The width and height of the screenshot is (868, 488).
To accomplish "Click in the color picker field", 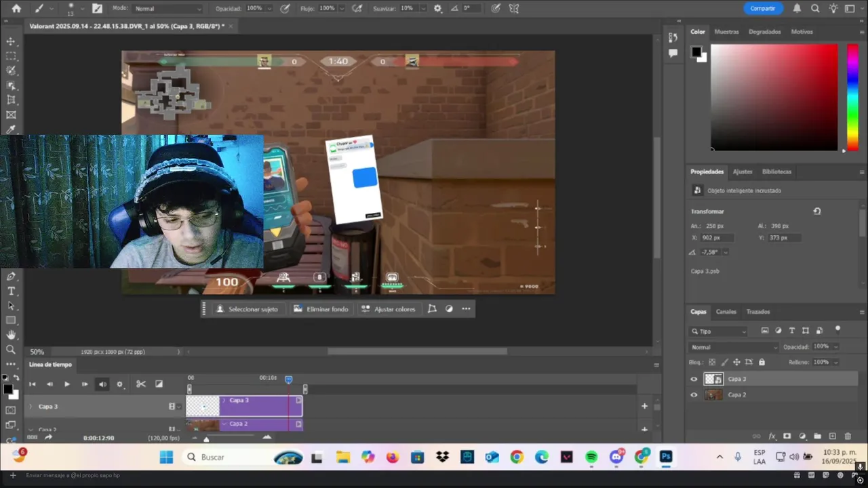I will 774,98.
